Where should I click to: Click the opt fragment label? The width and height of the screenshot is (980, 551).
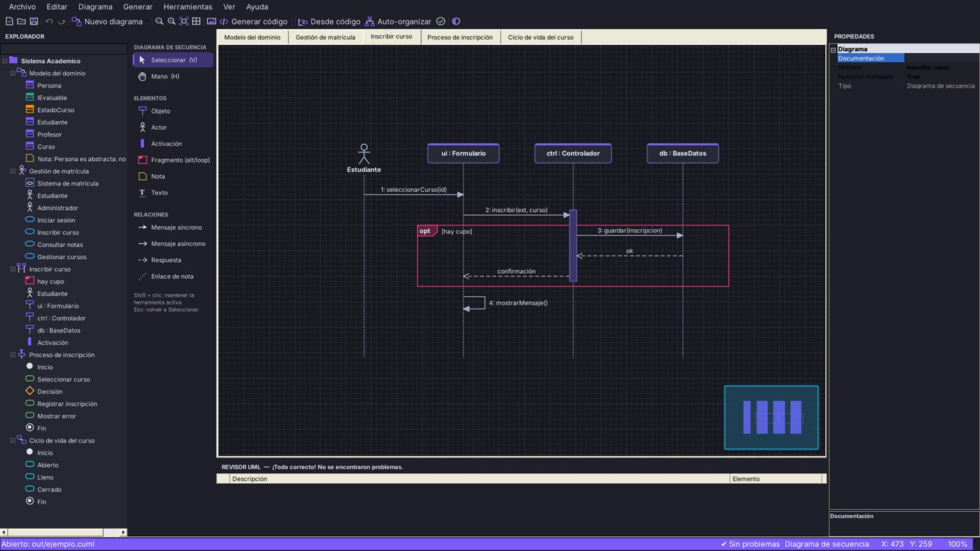[426, 231]
